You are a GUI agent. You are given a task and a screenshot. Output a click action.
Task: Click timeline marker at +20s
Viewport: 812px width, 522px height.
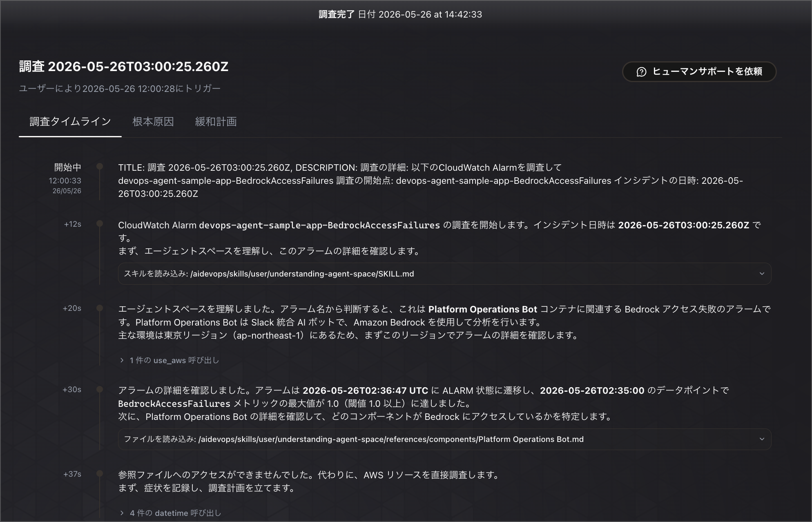pyautogui.click(x=100, y=308)
